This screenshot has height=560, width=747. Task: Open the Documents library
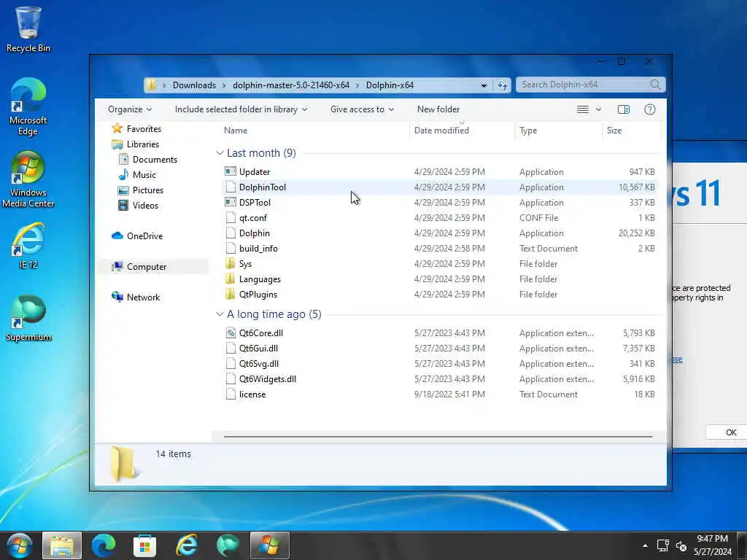(147, 160)
